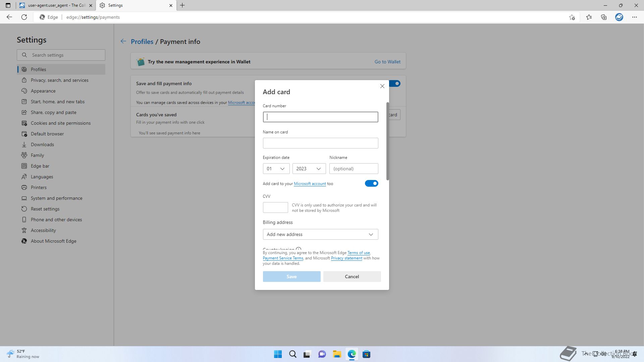Open Family settings
644x362 pixels.
[x=61, y=155]
